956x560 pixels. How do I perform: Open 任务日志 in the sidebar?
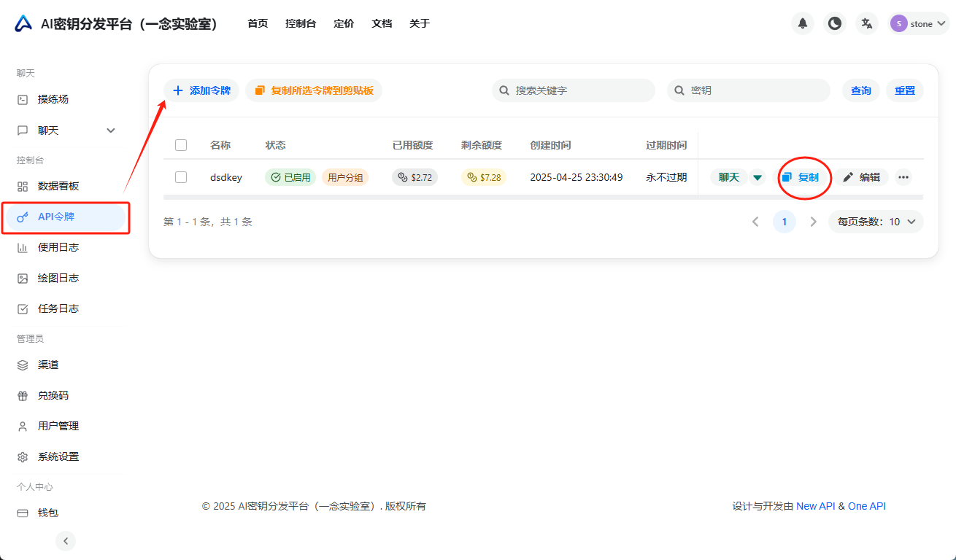tap(66, 308)
